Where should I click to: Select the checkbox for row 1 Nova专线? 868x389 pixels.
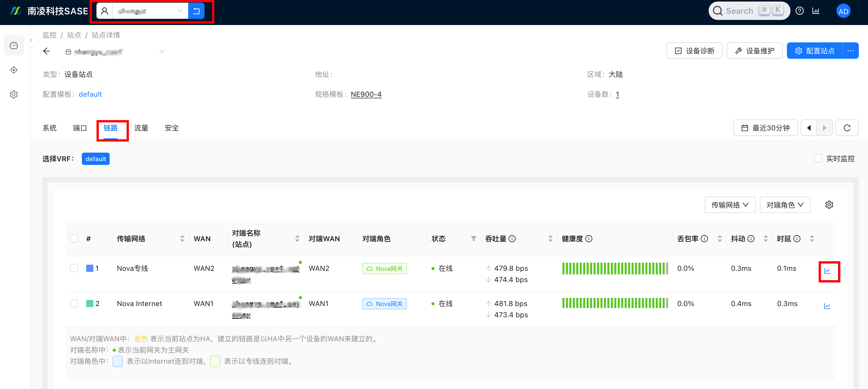[74, 268]
